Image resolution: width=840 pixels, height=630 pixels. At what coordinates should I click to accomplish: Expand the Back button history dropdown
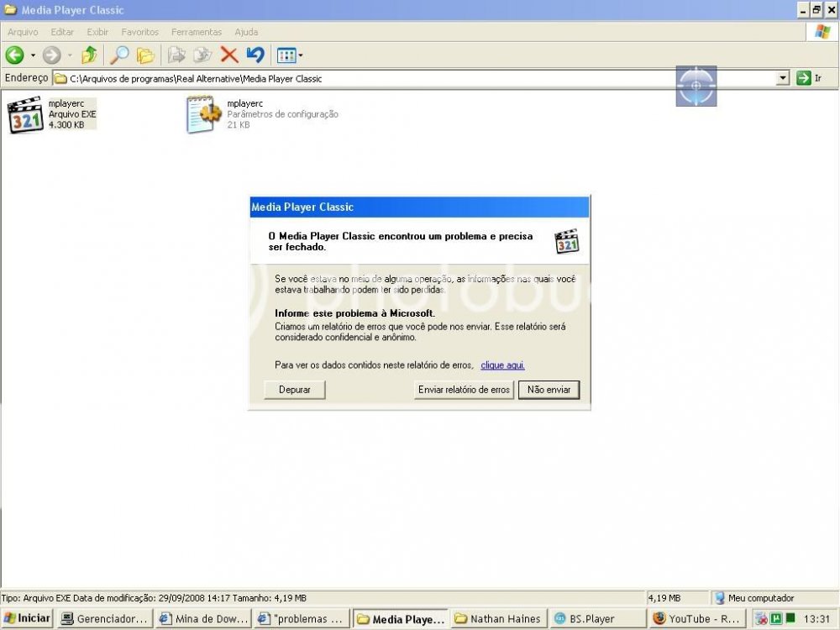click(33, 55)
